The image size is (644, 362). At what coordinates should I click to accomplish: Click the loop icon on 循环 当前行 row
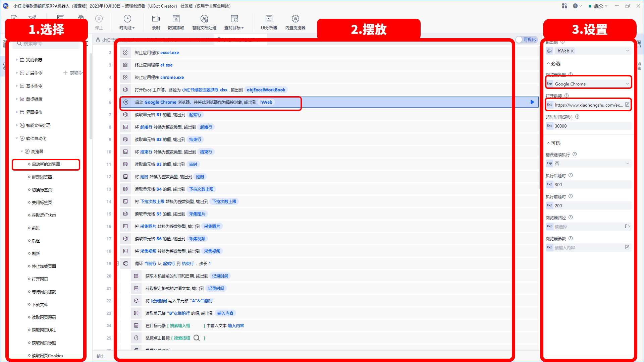tap(125, 263)
